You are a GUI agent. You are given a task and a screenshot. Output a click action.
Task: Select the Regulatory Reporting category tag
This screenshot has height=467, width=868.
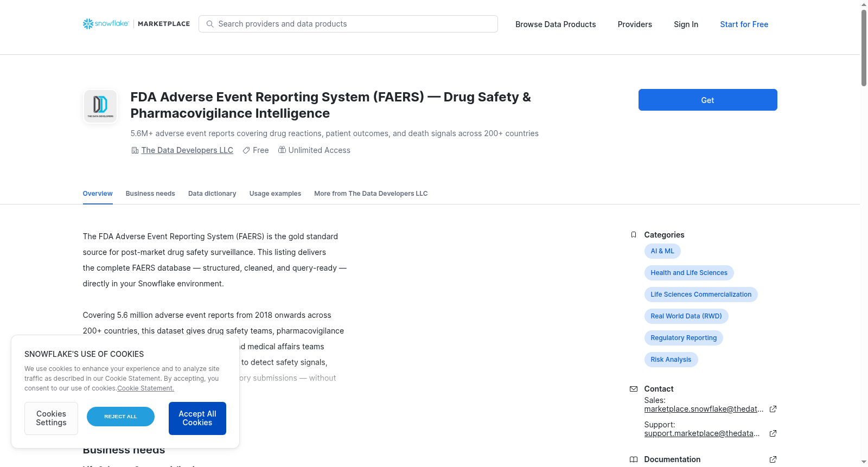pos(684,338)
